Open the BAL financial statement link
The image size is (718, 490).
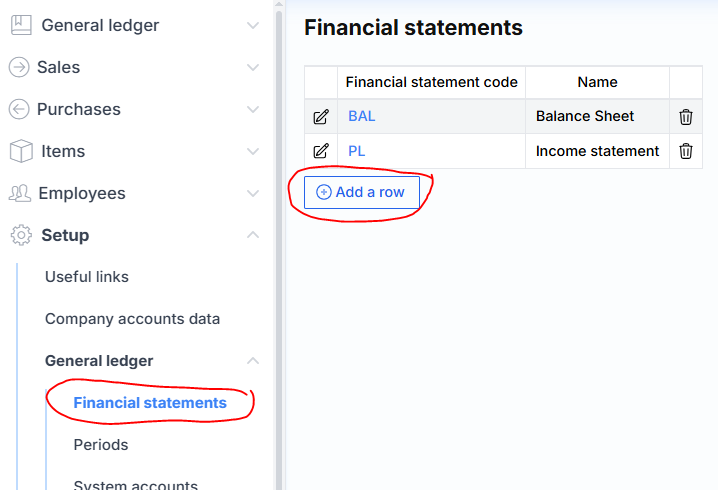[x=362, y=116]
